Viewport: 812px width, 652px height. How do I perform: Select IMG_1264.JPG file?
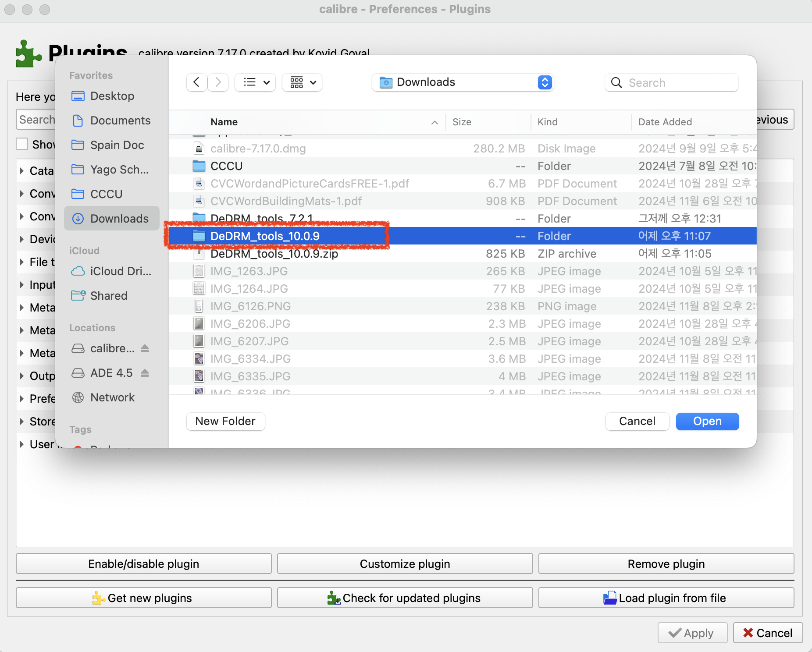(x=463, y=289)
